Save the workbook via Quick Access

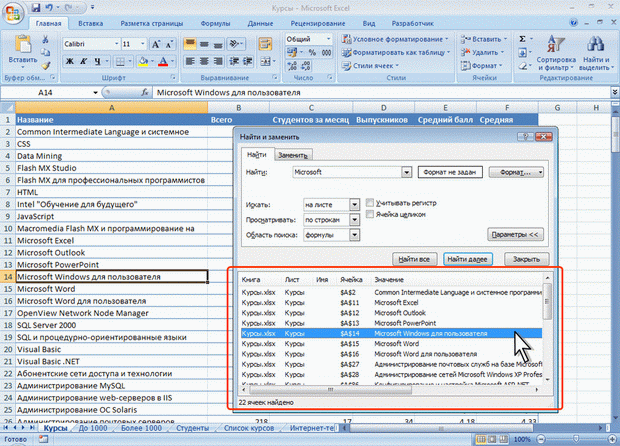(36, 8)
